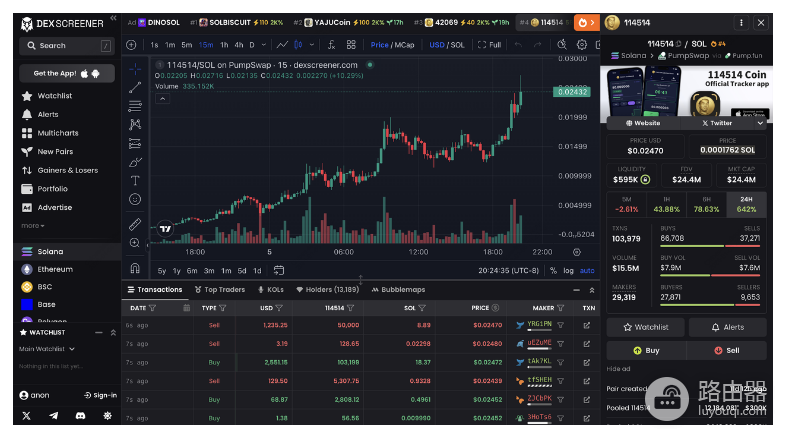Open the chart settings gear

(x=581, y=45)
